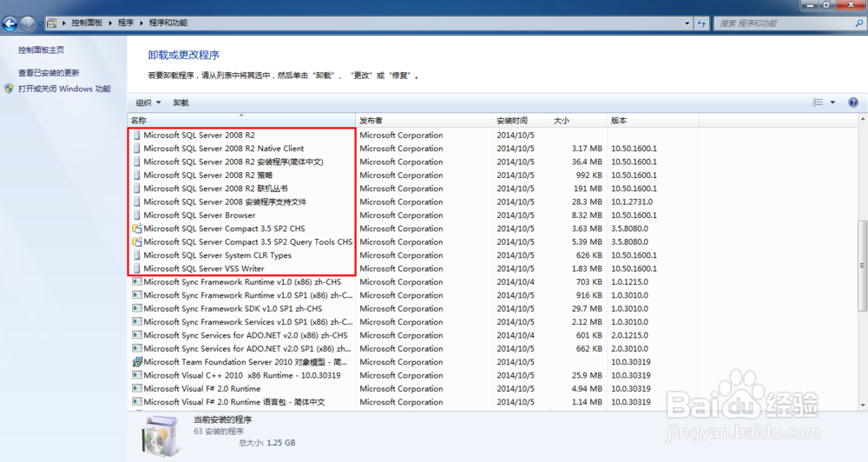The image size is (868, 462).
Task: Click size 25.9 MB cell
Action: click(587, 375)
